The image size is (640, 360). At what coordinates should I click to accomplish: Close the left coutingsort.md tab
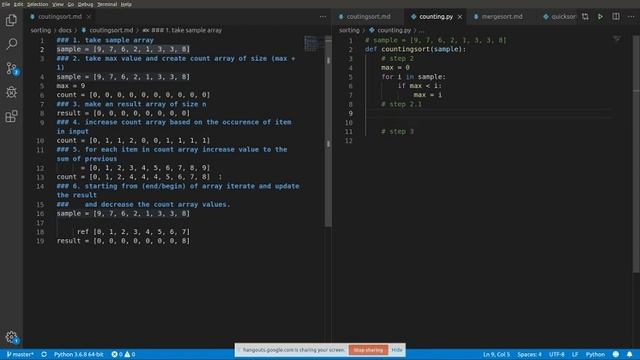[89, 17]
